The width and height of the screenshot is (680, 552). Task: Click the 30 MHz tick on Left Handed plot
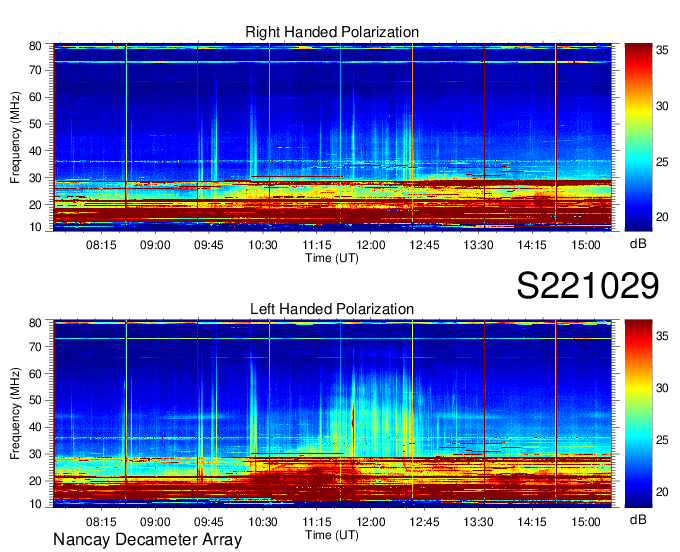35,454
